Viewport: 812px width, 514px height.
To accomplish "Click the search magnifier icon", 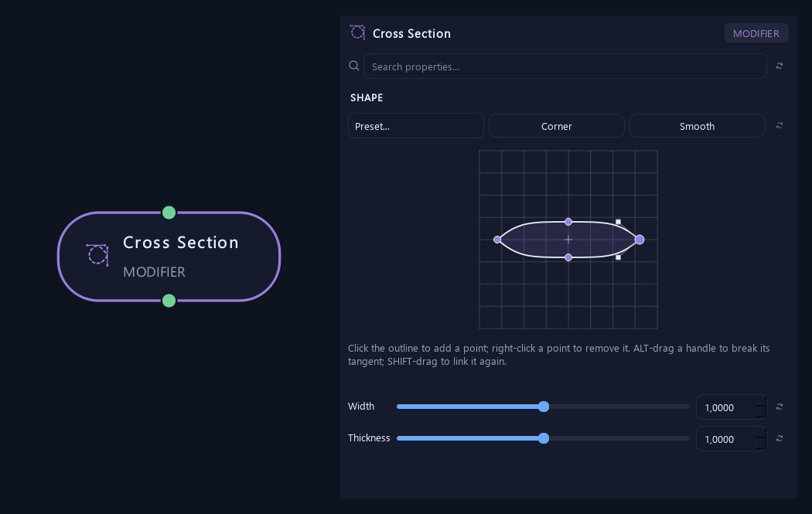I will pyautogui.click(x=354, y=66).
